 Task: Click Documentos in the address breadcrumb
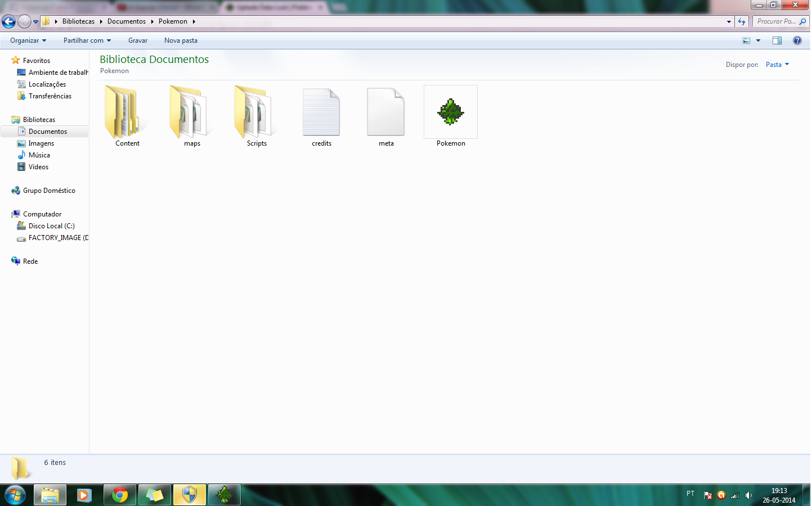[127, 21]
